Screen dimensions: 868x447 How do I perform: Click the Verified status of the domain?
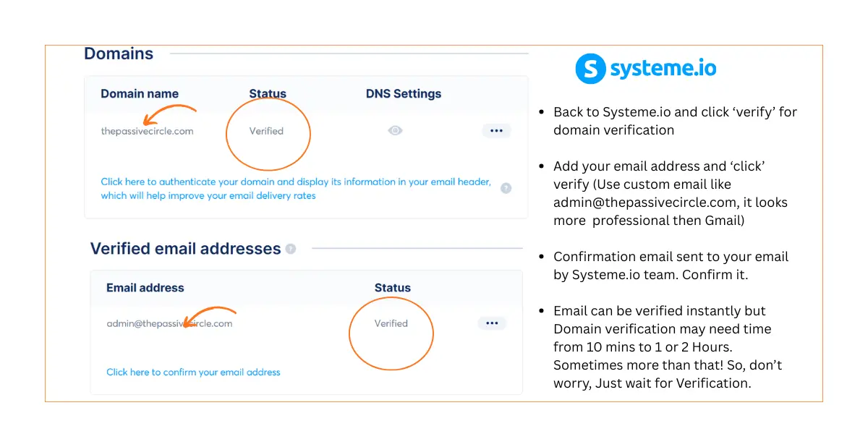click(266, 131)
